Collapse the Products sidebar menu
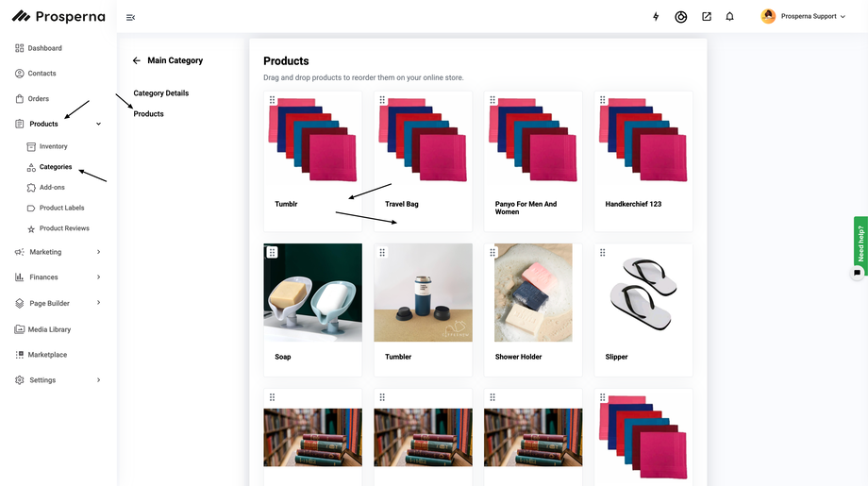The width and height of the screenshot is (868, 486). click(x=99, y=124)
